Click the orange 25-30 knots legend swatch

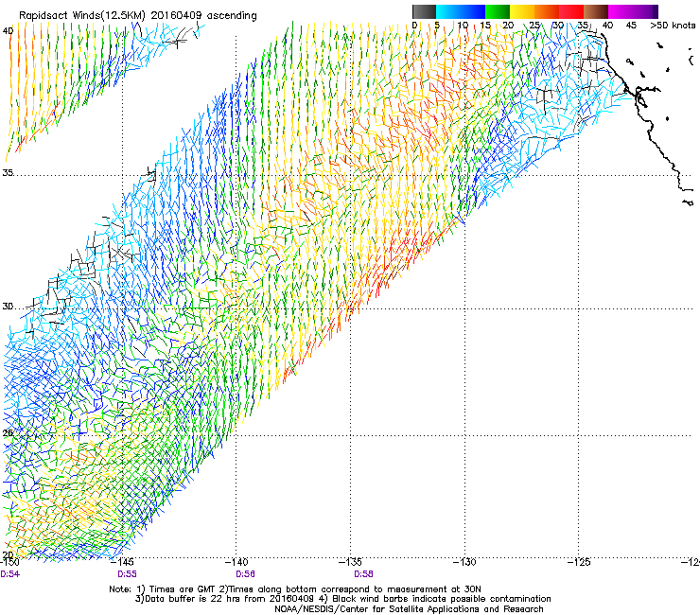pyautogui.click(x=547, y=11)
